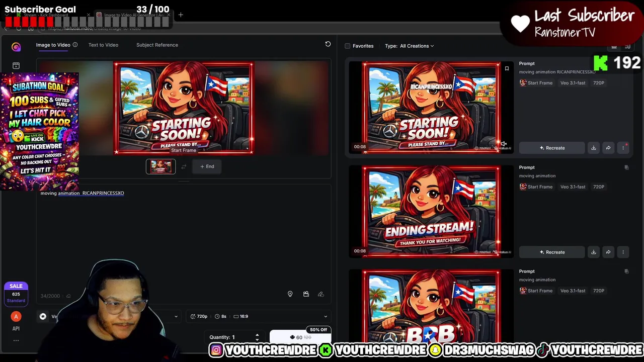
Task: Click the lightbulb inspiration icon in the prompt box
Action: [290, 294]
